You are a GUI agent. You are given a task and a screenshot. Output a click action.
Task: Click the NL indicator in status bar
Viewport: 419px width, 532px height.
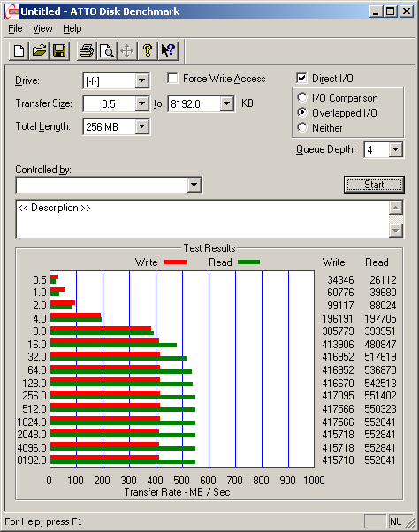(x=396, y=521)
